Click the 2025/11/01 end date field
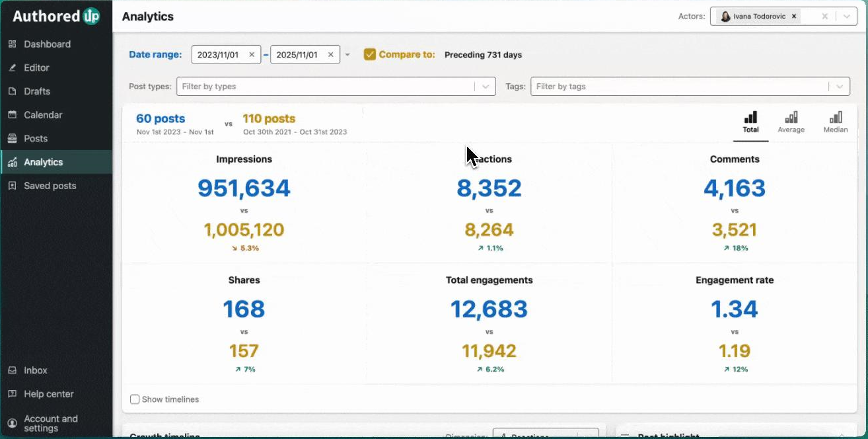 (297, 55)
